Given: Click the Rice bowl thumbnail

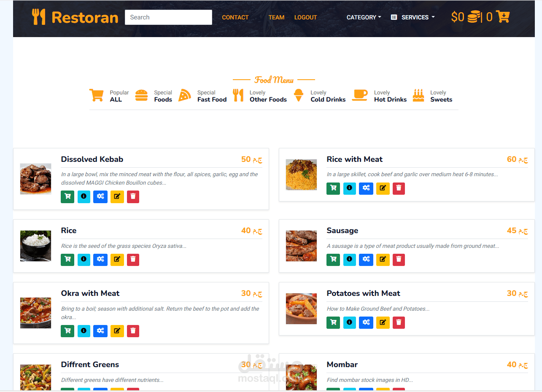Looking at the screenshot, I should pos(35,246).
